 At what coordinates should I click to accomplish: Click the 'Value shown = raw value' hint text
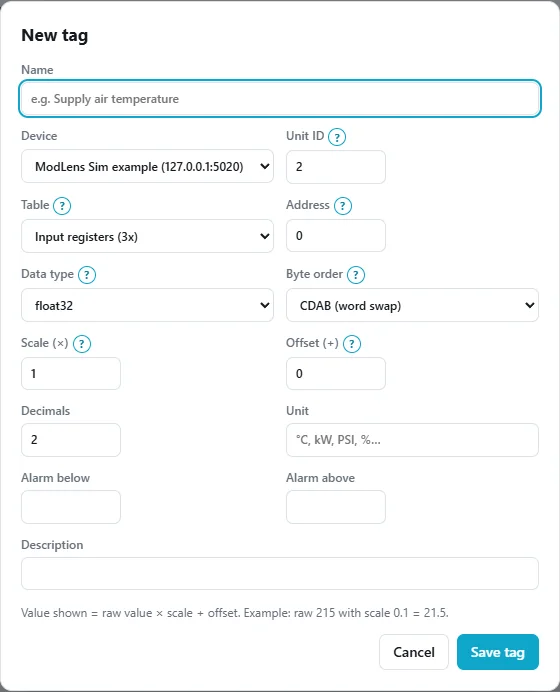point(235,613)
